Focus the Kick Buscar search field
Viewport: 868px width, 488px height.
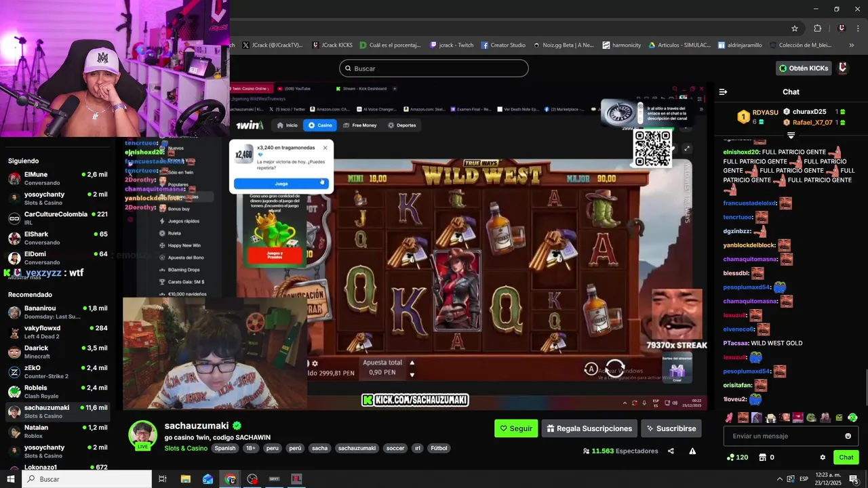[x=434, y=68]
